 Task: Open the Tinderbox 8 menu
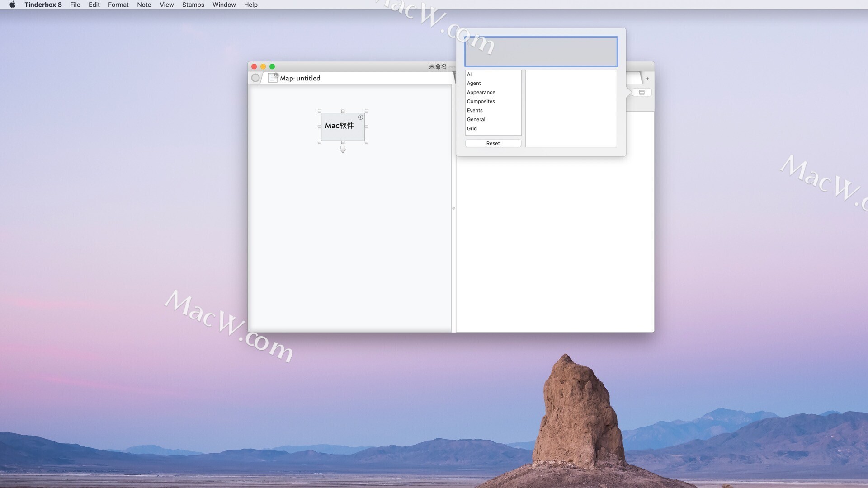pos(43,5)
